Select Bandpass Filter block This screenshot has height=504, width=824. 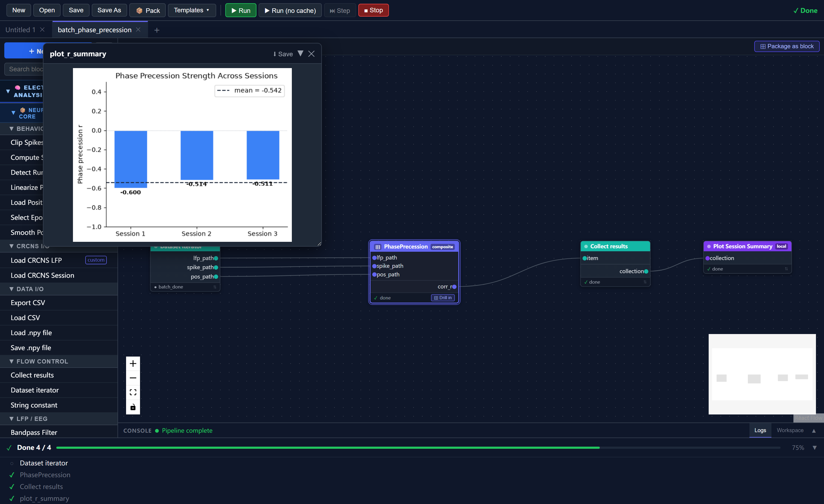pyautogui.click(x=59, y=432)
